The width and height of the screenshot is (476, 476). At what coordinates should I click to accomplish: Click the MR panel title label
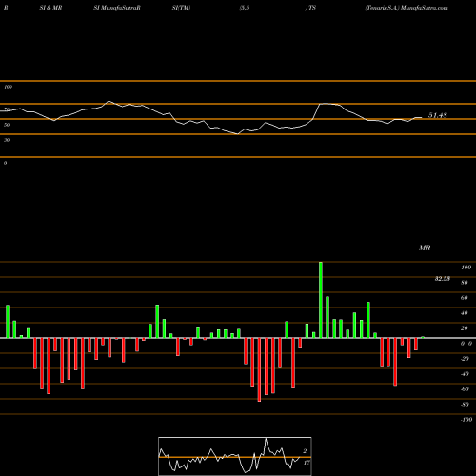click(425, 248)
